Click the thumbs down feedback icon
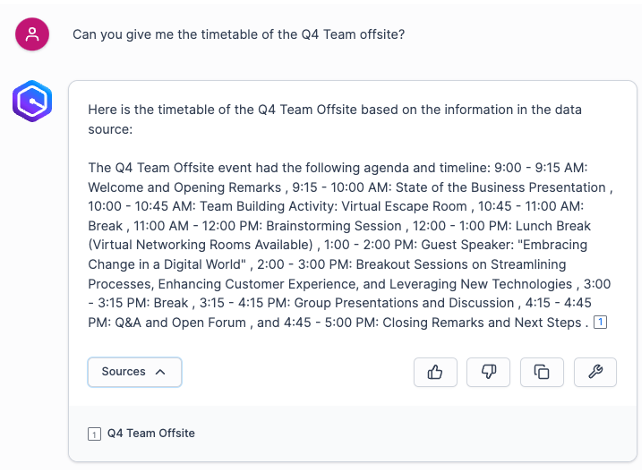 click(489, 372)
